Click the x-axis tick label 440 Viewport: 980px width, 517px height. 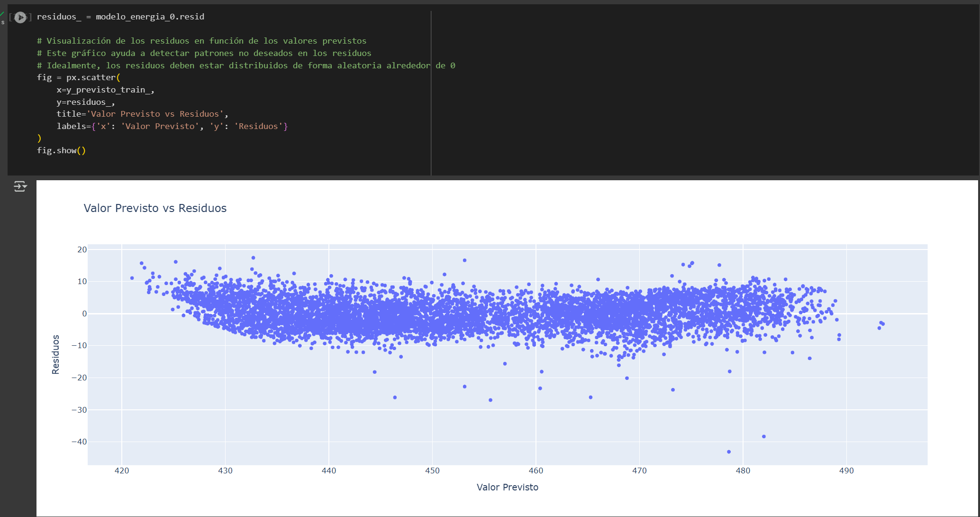tap(329, 471)
